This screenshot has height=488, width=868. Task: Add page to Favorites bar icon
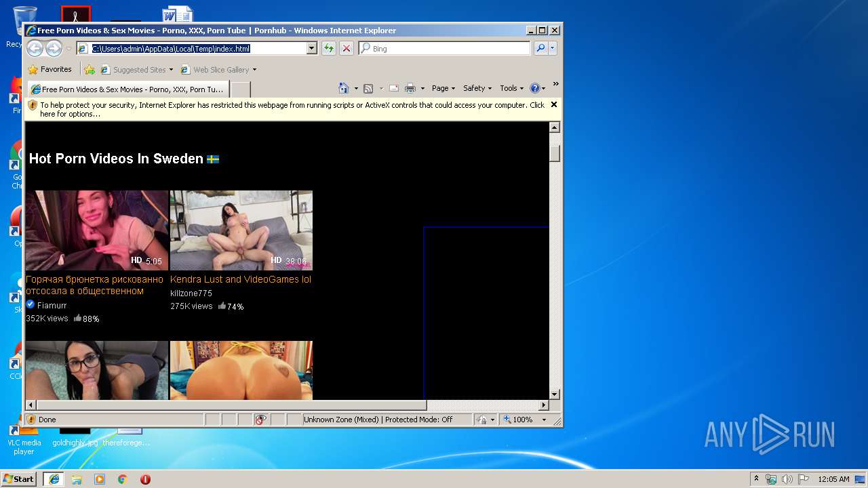90,69
